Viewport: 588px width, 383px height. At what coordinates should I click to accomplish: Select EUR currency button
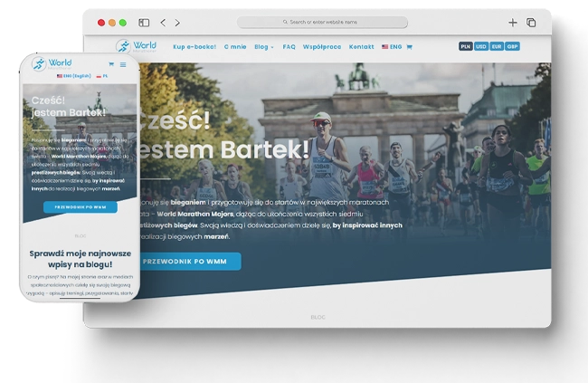click(x=497, y=46)
